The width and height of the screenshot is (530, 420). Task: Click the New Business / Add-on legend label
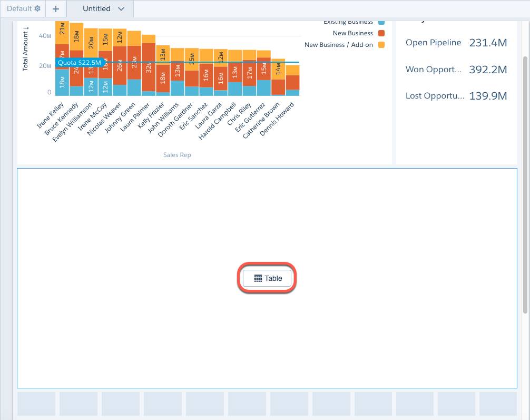338,45
